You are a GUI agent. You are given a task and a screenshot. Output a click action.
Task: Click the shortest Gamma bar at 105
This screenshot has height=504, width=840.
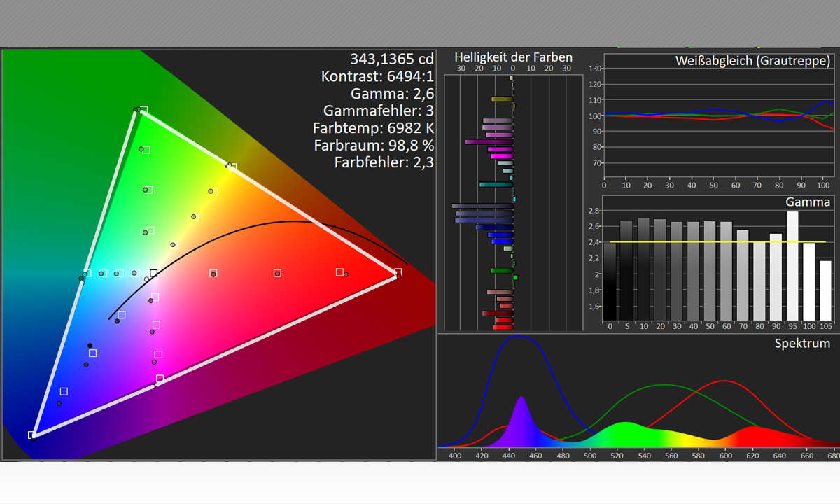[x=826, y=290]
